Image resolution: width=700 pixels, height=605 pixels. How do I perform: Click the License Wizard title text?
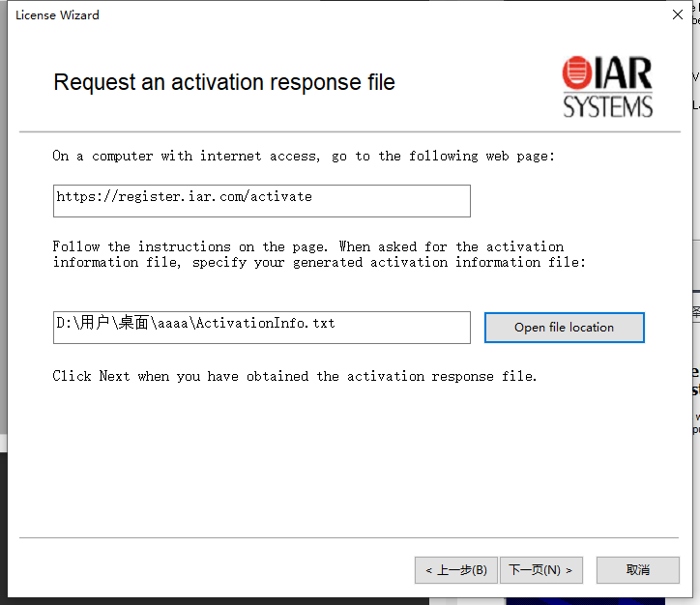pos(57,14)
